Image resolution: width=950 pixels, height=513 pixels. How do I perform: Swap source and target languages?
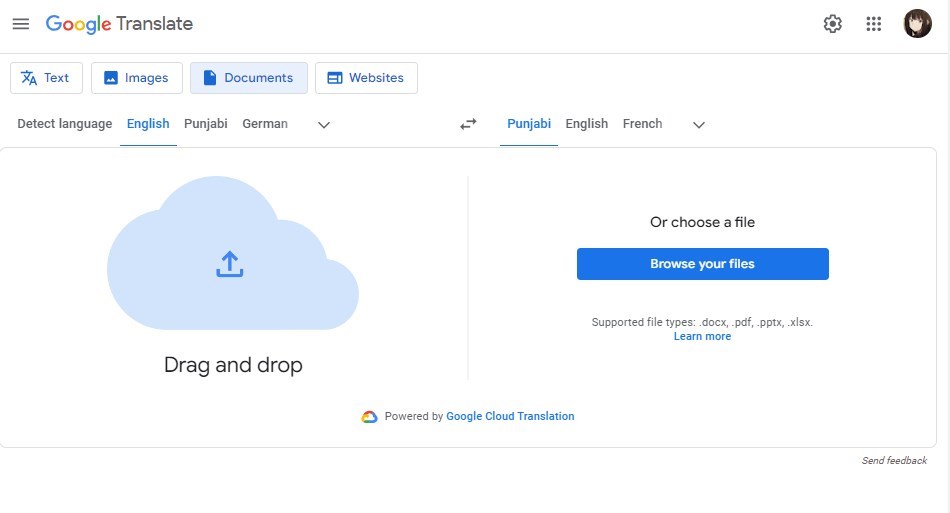(x=468, y=124)
